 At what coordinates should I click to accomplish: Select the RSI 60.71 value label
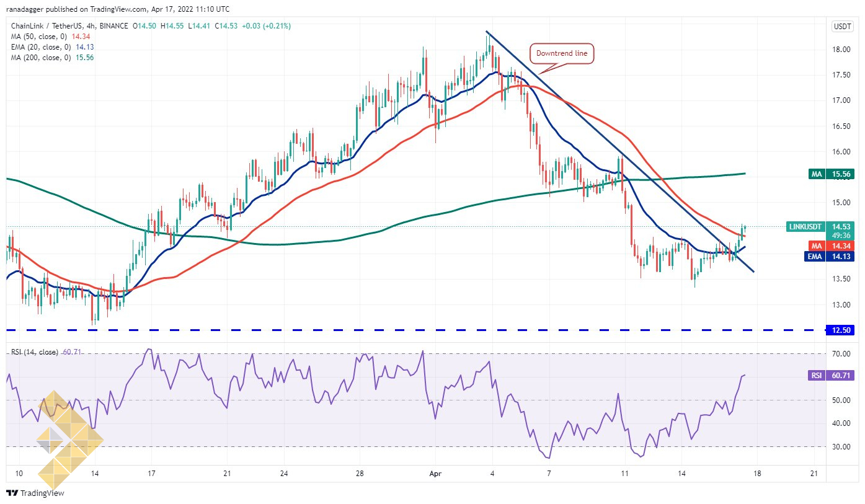coord(832,375)
